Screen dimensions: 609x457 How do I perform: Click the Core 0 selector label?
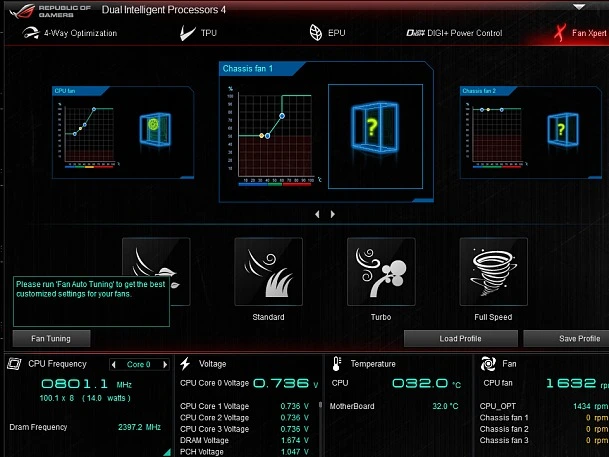[139, 365]
